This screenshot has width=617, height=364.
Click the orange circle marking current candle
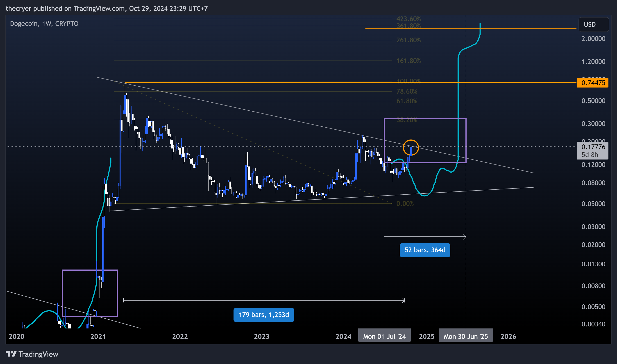[411, 147]
